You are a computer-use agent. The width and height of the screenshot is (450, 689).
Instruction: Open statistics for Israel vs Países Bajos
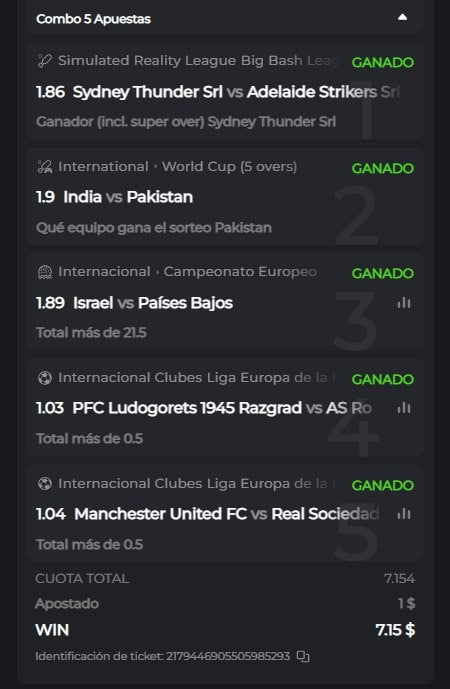click(404, 303)
